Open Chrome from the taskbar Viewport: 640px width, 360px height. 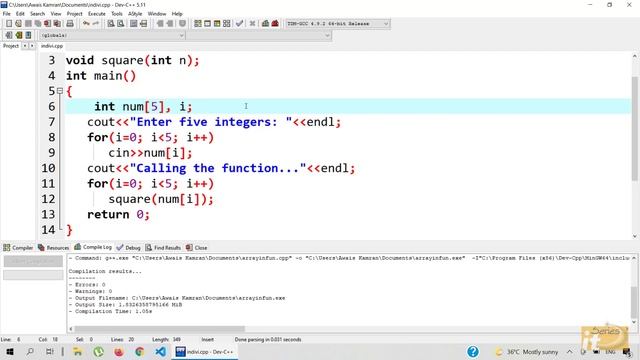coord(139,351)
